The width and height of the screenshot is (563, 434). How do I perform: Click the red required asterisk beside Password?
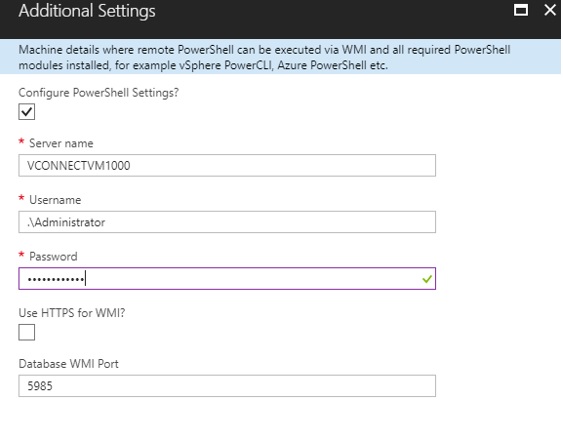pos(22,255)
